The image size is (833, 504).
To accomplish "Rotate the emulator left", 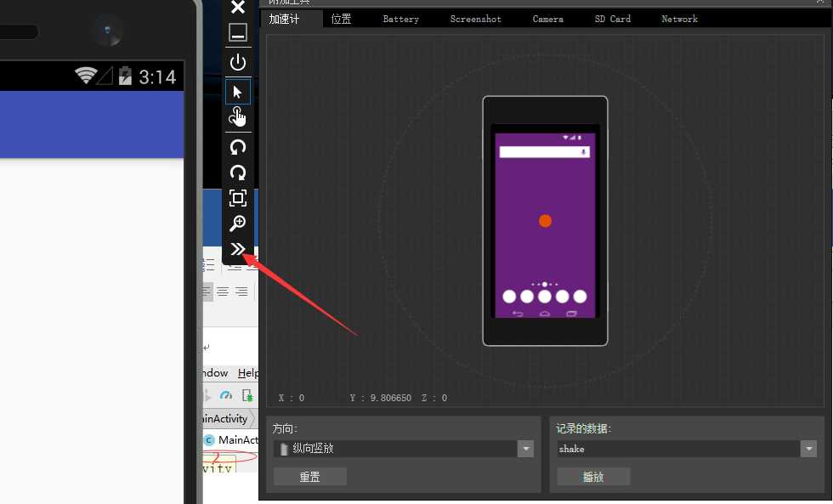I will (x=238, y=147).
